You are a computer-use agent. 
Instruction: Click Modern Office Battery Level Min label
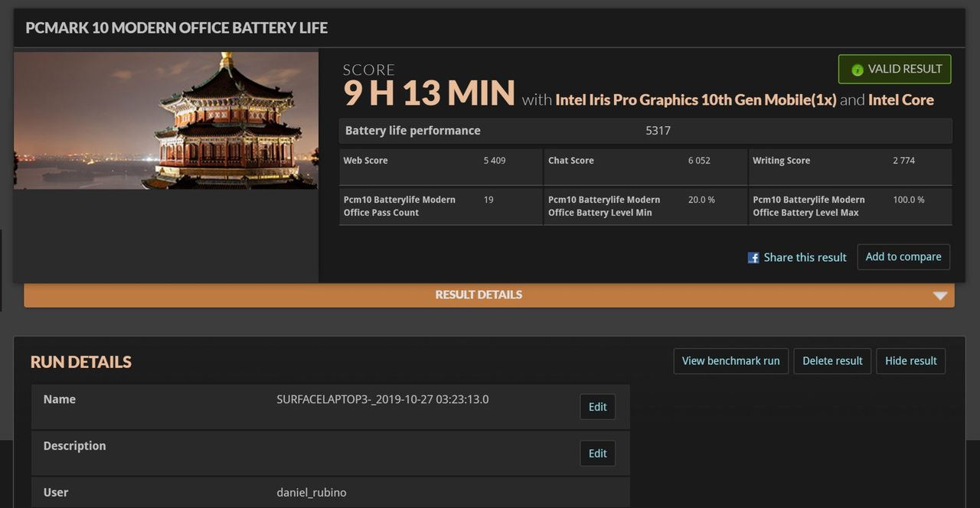(604, 206)
